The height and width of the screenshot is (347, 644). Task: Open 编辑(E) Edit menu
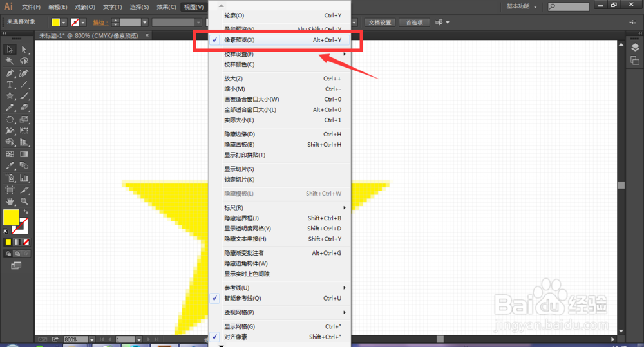58,7
